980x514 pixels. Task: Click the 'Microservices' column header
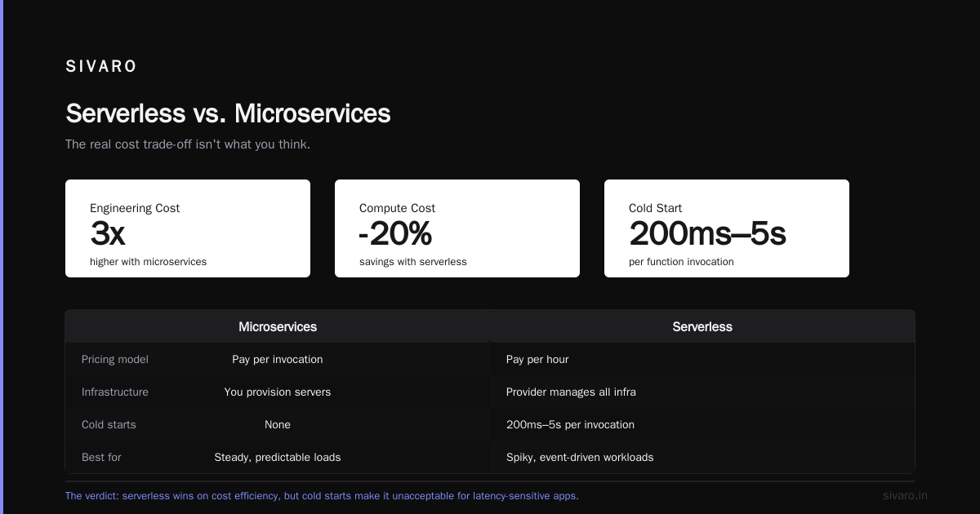(278, 326)
